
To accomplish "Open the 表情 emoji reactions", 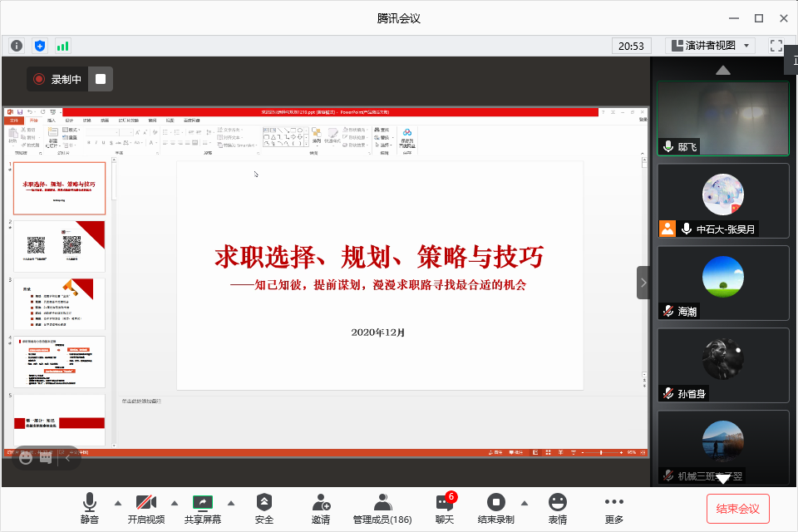I will pyautogui.click(x=558, y=508).
